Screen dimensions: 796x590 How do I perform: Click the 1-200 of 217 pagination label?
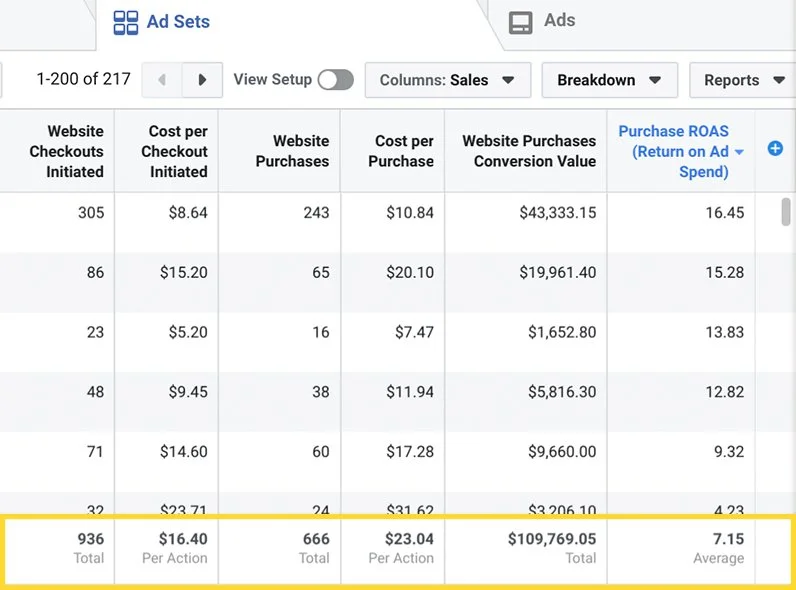point(83,79)
